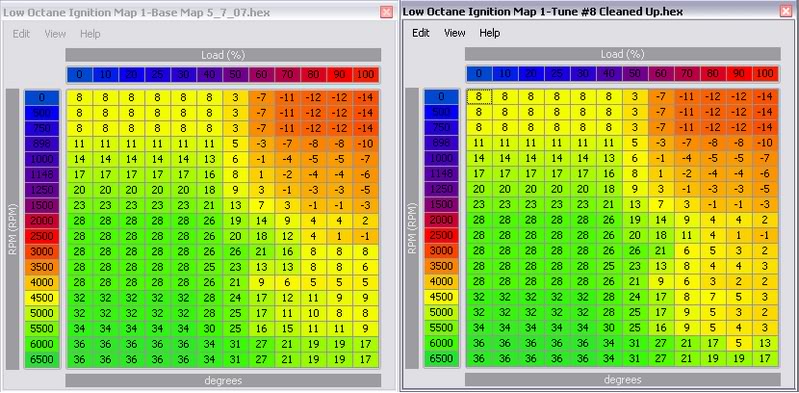Select cell 16 at RPM 3000, Load 70 in Base Map
Screen dimensions: 799x393
click(x=287, y=251)
